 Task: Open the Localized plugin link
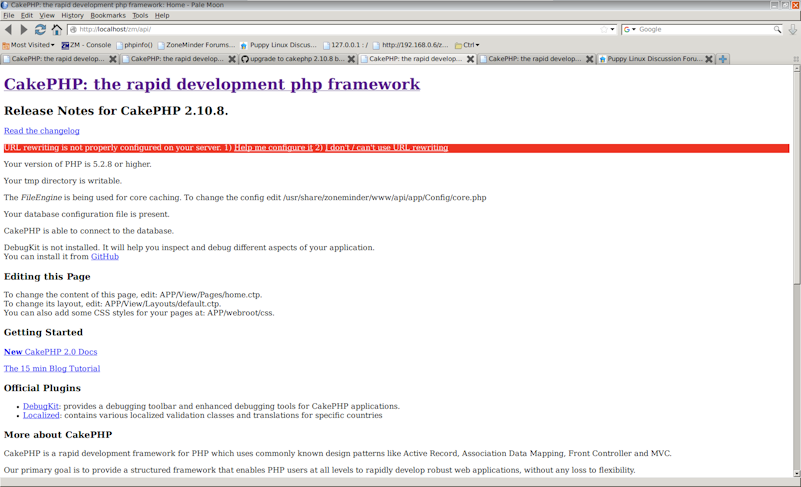click(x=41, y=415)
